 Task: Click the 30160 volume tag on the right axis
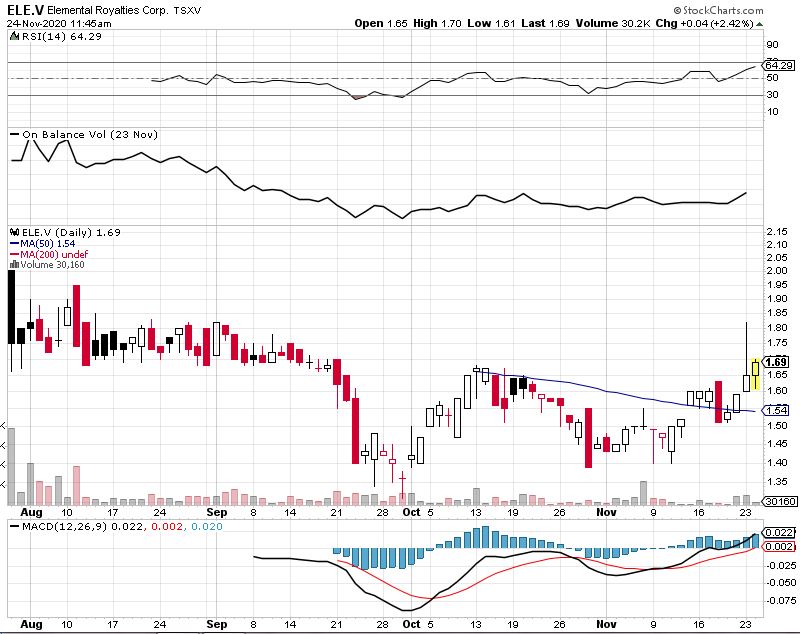pyautogui.click(x=781, y=501)
